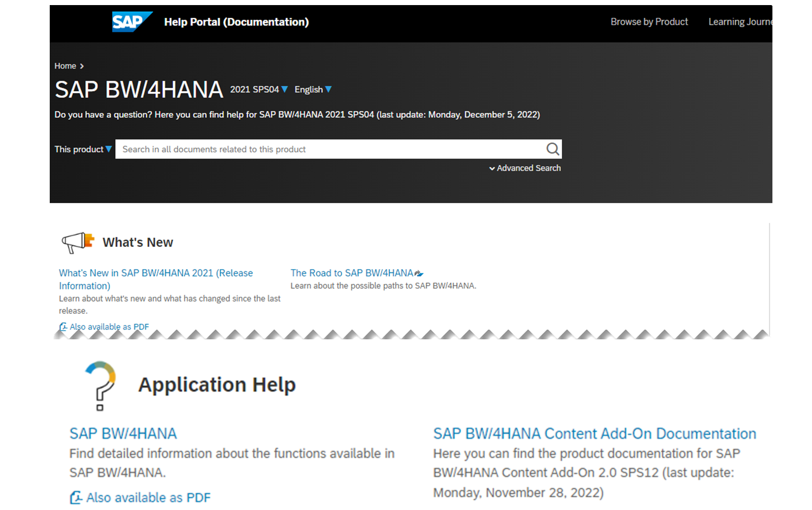The width and height of the screenshot is (812, 510).
Task: Click PDF icon under Application Help SAP BW/4HANA
Action: (x=76, y=497)
